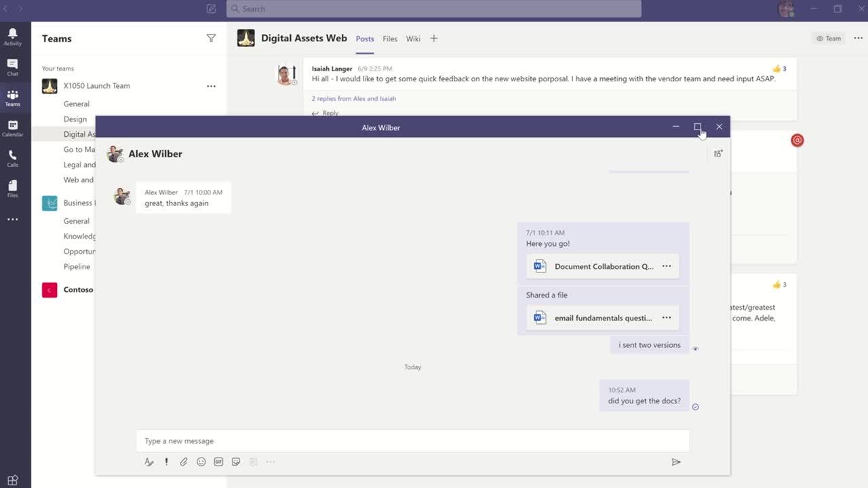Open the emoji picker in compose bar

pyautogui.click(x=201, y=462)
